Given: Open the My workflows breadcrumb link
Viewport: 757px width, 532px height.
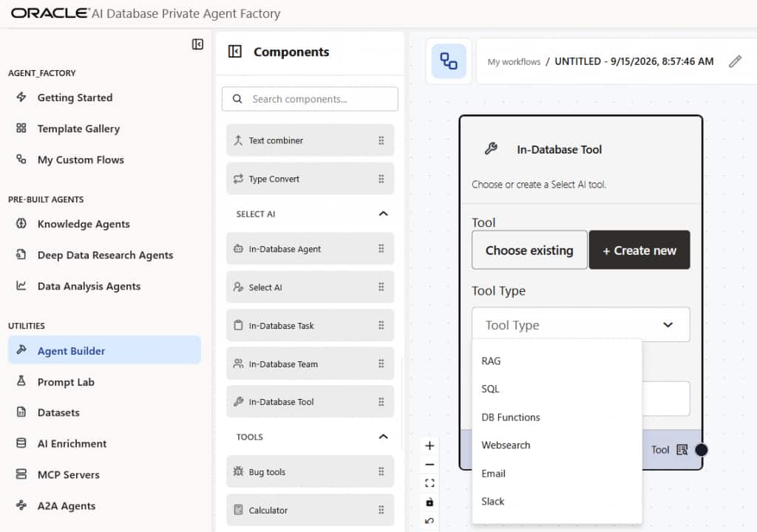Looking at the screenshot, I should 514,62.
